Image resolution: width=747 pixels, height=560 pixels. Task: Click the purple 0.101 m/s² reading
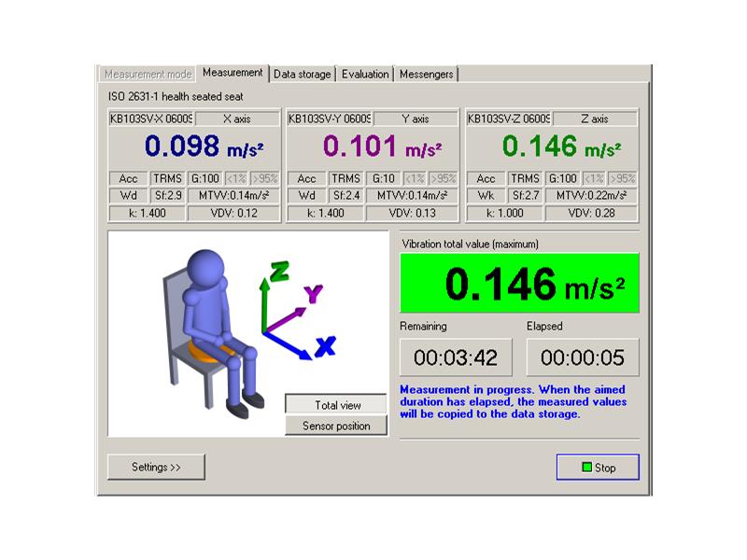click(383, 147)
